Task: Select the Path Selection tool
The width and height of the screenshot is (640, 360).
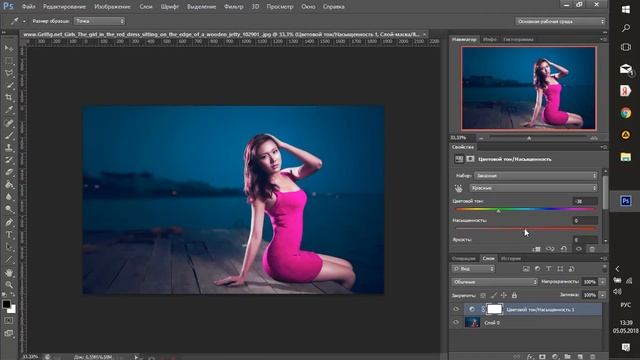Action: tap(9, 247)
